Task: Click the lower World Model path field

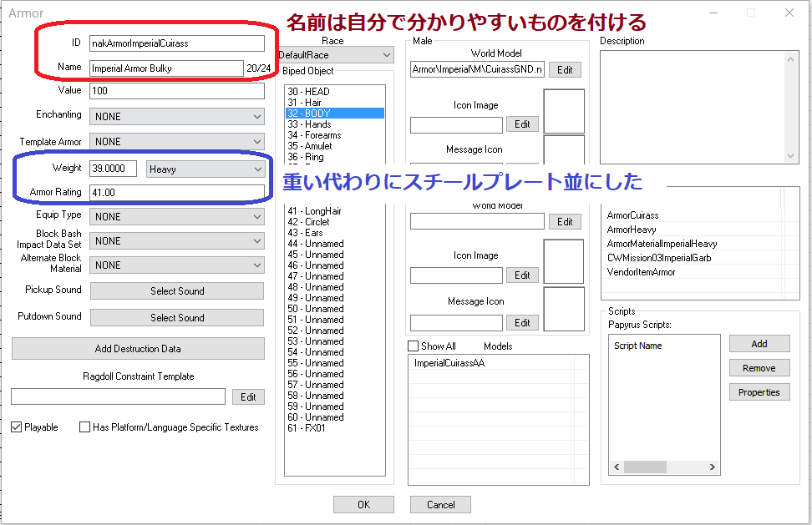Action: coord(477,221)
